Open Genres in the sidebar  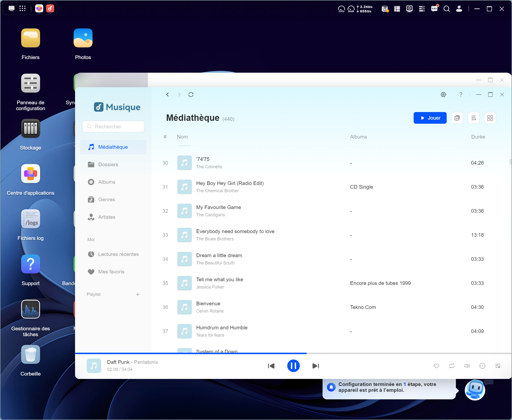pyautogui.click(x=113, y=200)
